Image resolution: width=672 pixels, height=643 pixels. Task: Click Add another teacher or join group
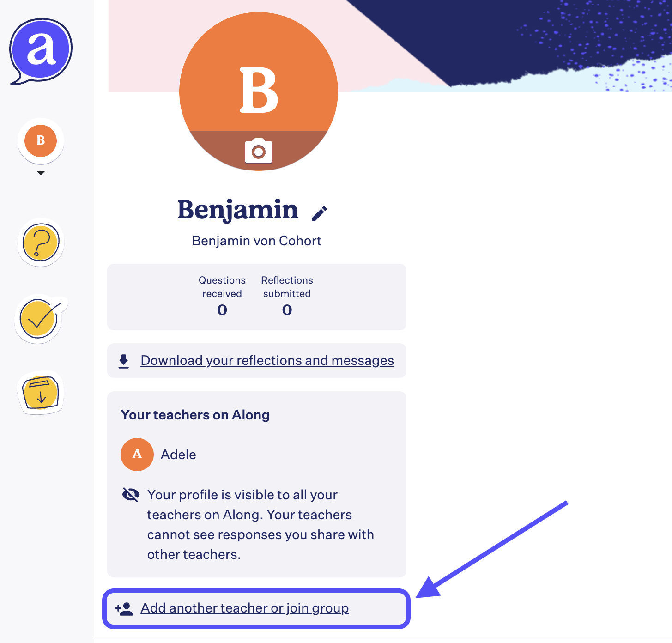click(244, 608)
